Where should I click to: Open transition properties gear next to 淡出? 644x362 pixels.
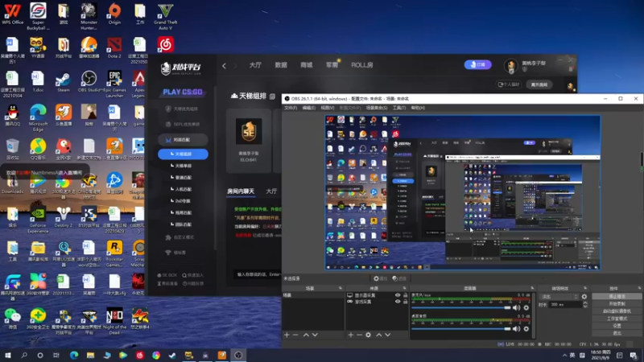click(584, 296)
